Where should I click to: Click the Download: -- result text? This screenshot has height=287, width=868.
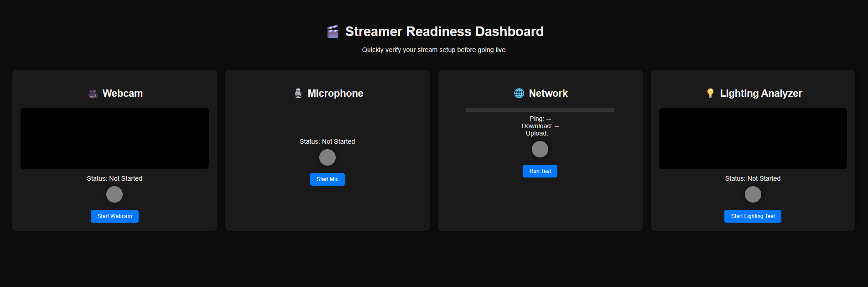click(540, 126)
